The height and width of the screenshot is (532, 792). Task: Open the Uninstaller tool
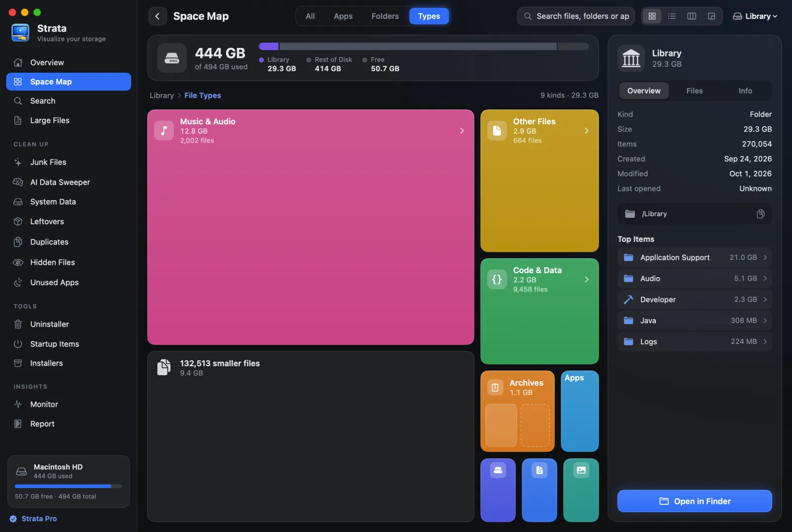68,324
